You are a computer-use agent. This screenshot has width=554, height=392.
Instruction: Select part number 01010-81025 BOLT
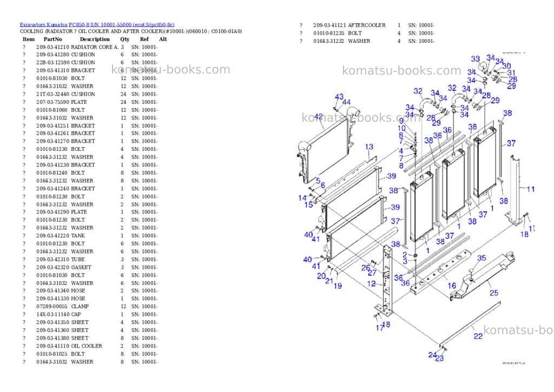(x=51, y=354)
